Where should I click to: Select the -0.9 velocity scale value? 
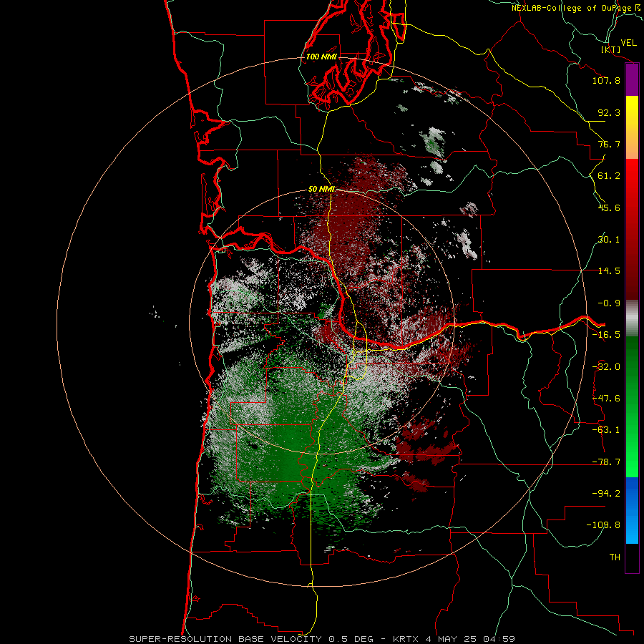pyautogui.click(x=609, y=303)
